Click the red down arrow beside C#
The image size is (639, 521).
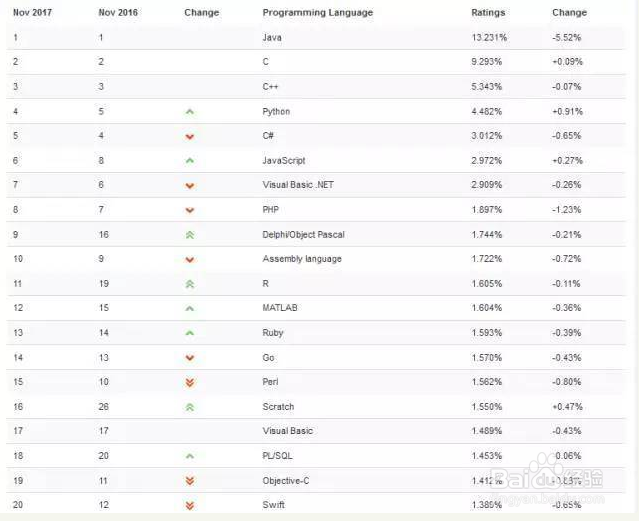190,136
